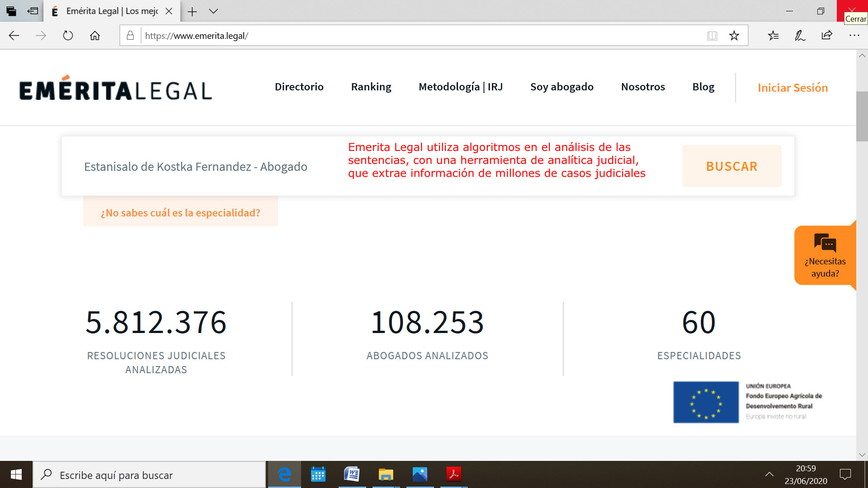Open the ¿Necesitas ayuda? chat widget
The height and width of the screenshot is (488, 868).
(x=825, y=255)
